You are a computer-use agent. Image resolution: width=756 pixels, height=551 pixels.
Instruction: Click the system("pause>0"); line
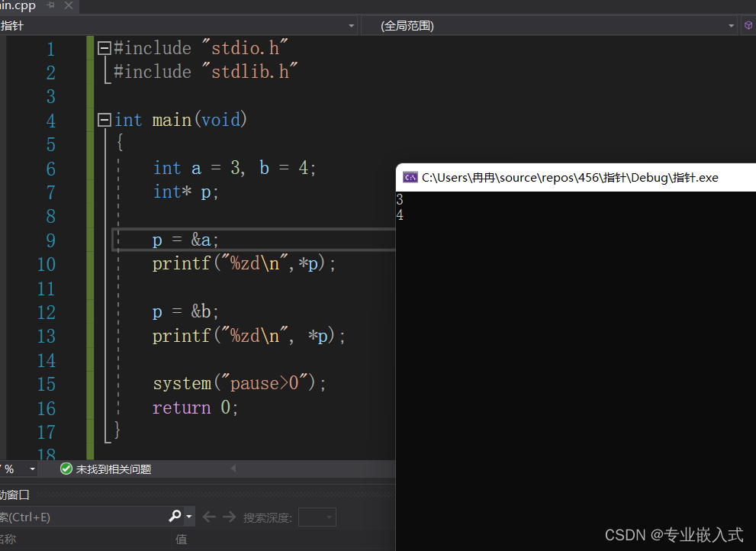point(240,384)
